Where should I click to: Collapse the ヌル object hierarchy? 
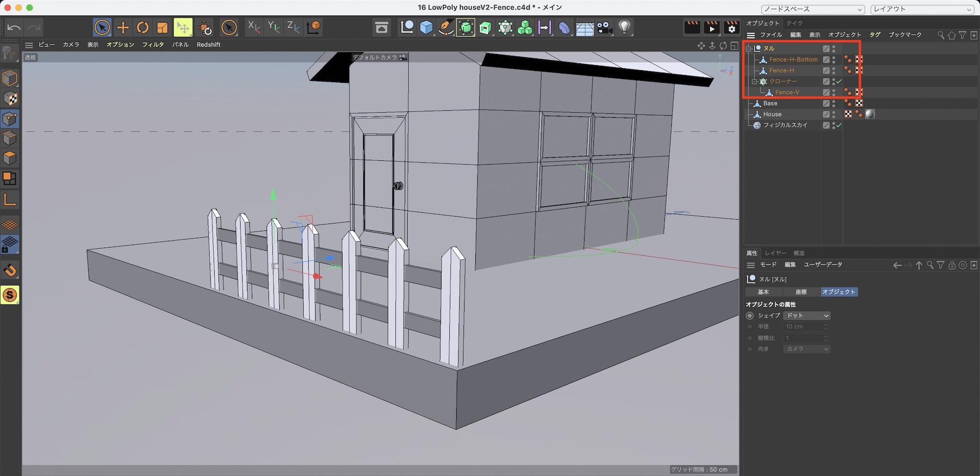click(x=749, y=49)
